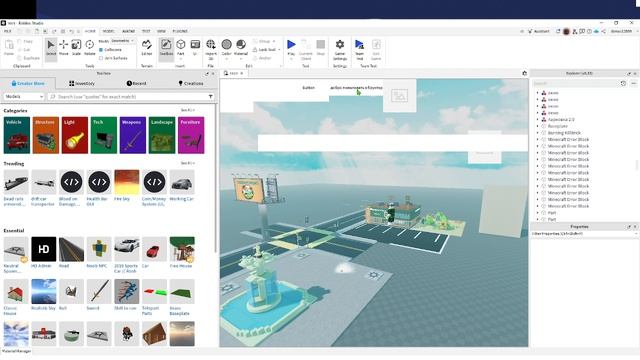Click See All next to Categories

pyautogui.click(x=187, y=110)
